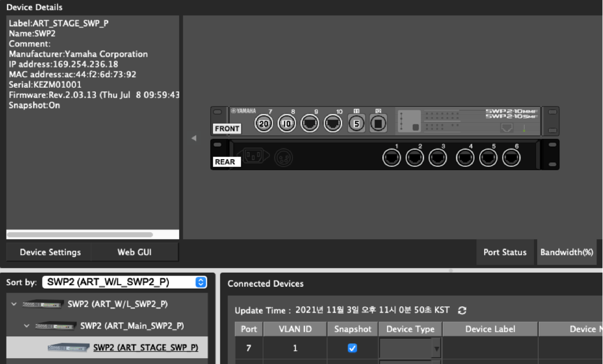Select rear panel port 4
Image resolution: width=603 pixels, height=364 pixels.
point(465,158)
